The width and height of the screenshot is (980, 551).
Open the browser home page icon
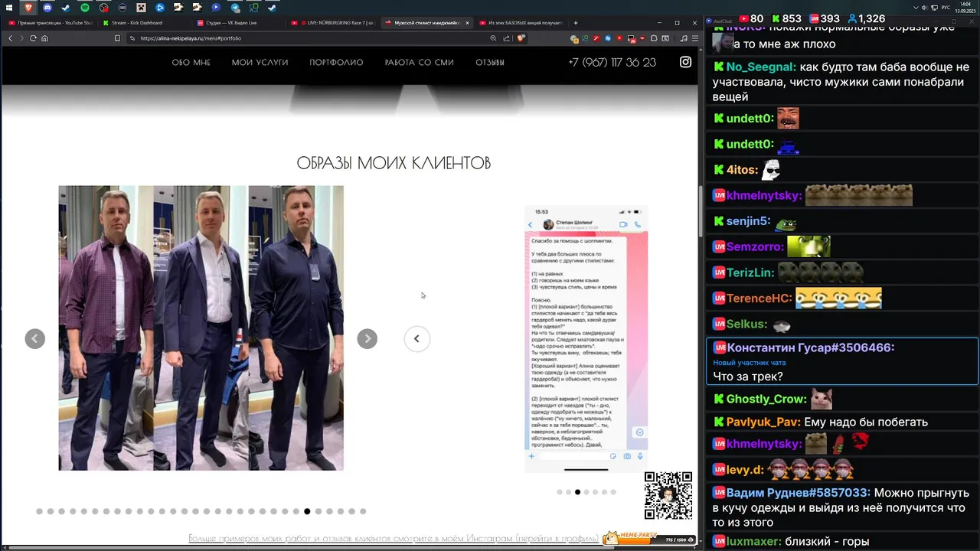44,38
